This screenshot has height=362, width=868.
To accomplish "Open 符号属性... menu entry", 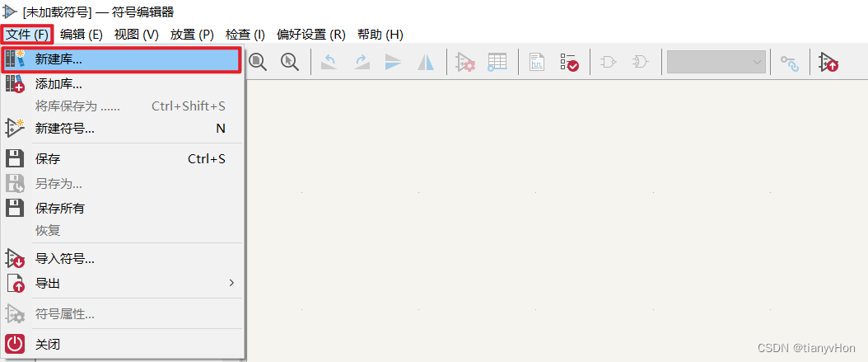I will point(123,314).
